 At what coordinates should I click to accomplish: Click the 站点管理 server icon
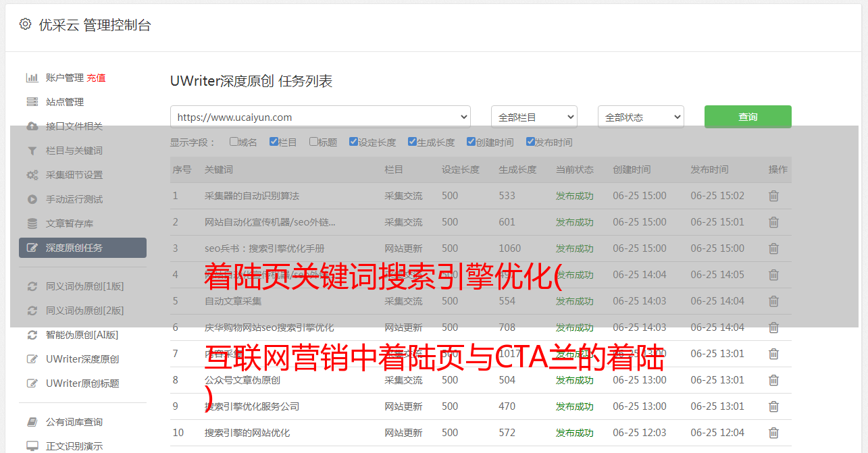pos(32,102)
